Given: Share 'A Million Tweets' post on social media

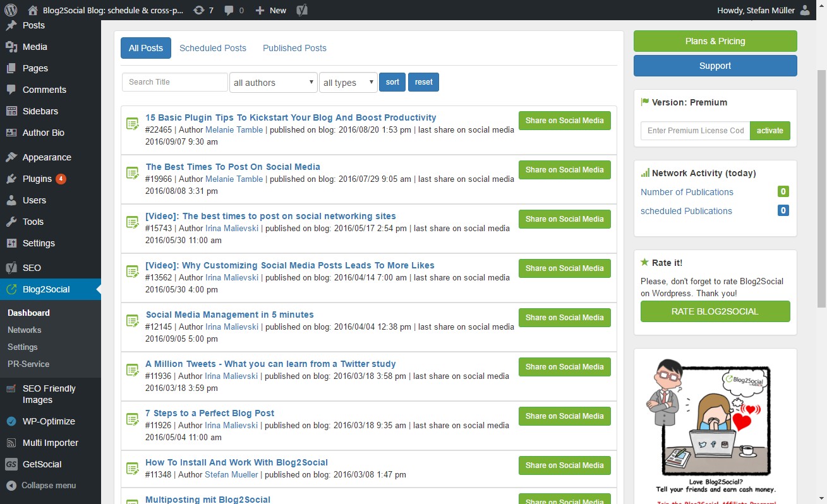Looking at the screenshot, I should [x=565, y=367].
